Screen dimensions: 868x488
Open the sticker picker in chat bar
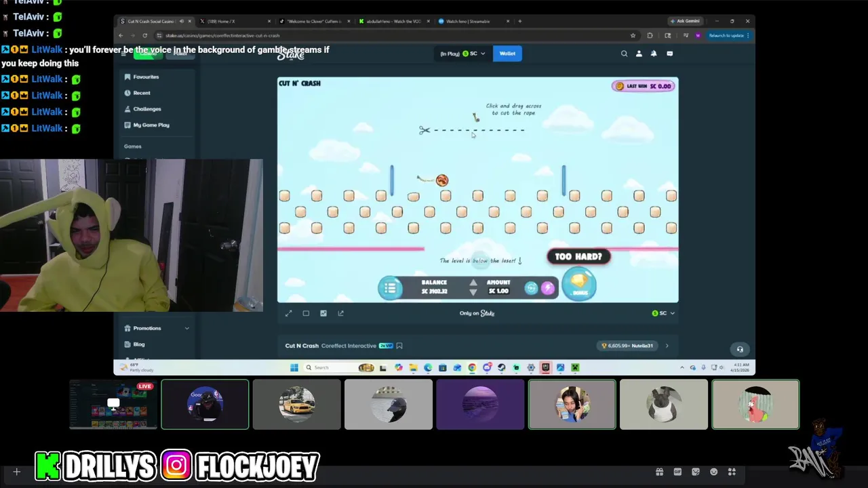[696, 472]
